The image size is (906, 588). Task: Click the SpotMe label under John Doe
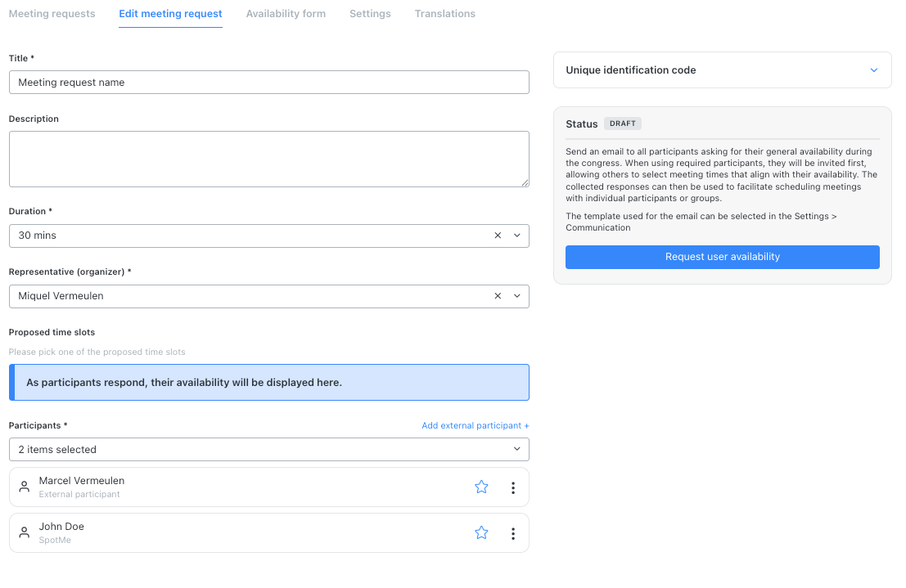click(55, 540)
